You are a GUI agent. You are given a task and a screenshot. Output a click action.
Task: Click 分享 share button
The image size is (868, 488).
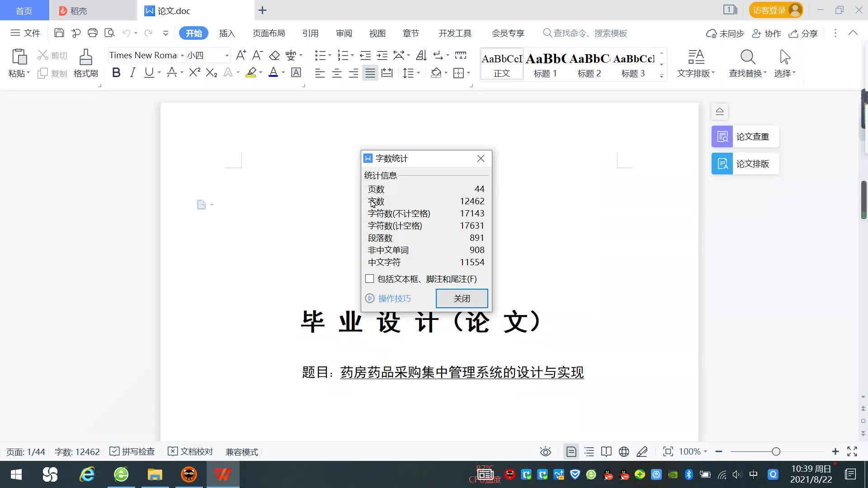coord(803,33)
